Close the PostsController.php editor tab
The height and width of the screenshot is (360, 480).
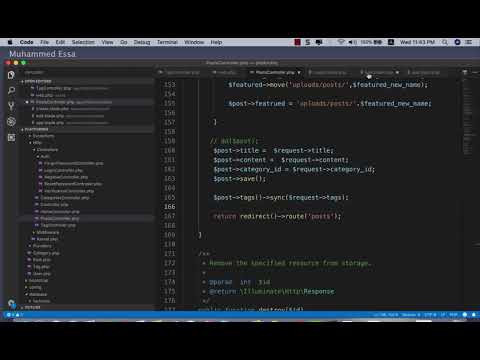[299, 72]
